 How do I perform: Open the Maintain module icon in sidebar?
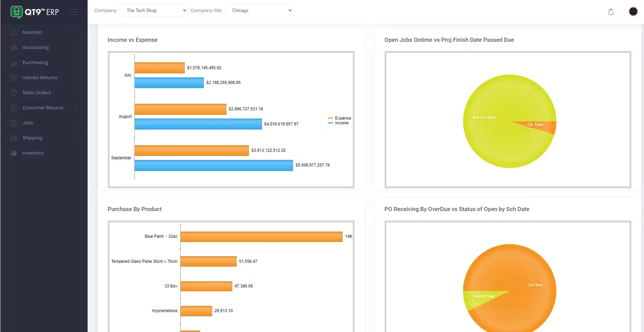[14, 32]
